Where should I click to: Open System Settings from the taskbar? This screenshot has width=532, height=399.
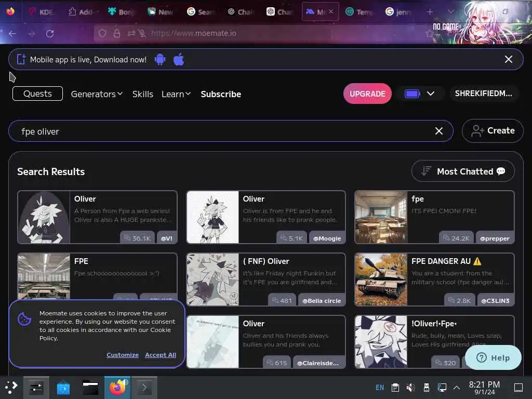(x=36, y=388)
